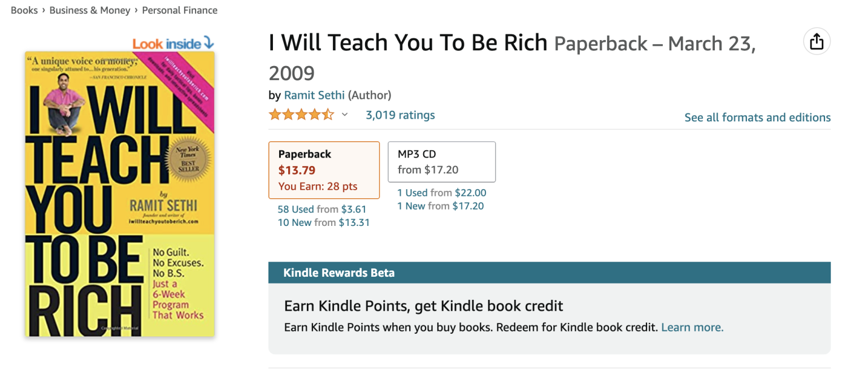Open the Books breadcrumb
Image resolution: width=868 pixels, height=375 pixels.
point(24,10)
